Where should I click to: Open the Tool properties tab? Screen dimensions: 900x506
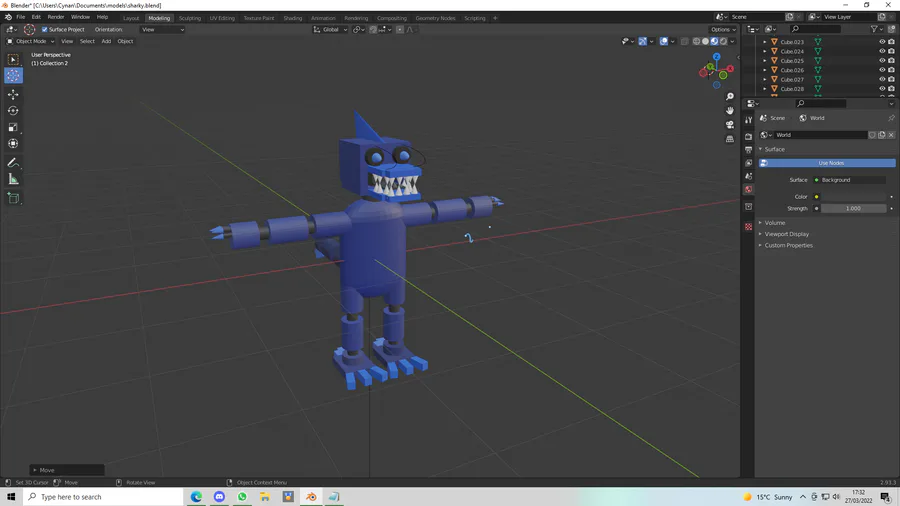point(748,120)
